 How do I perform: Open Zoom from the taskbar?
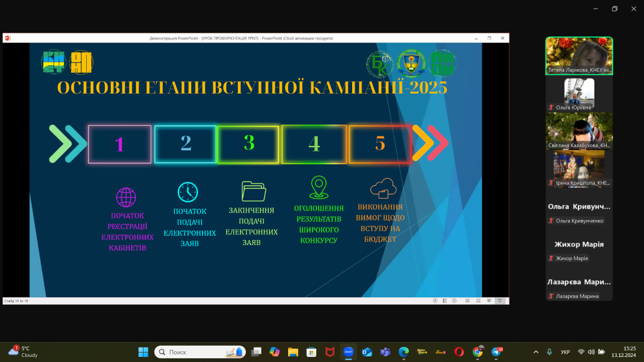[x=348, y=352]
